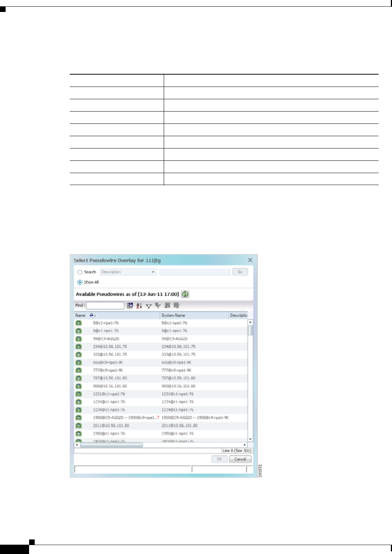The image size is (392, 554).
Task: Click the vertical scrollbar down arrow
Action: point(250,439)
